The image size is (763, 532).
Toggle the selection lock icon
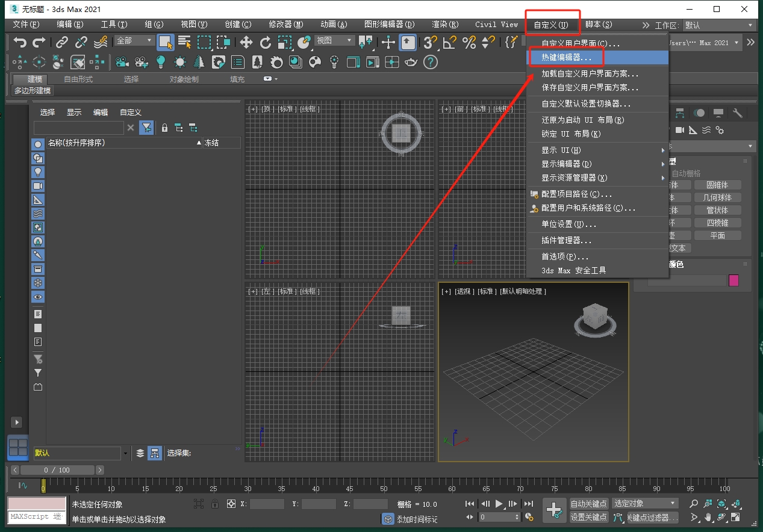coord(214,504)
